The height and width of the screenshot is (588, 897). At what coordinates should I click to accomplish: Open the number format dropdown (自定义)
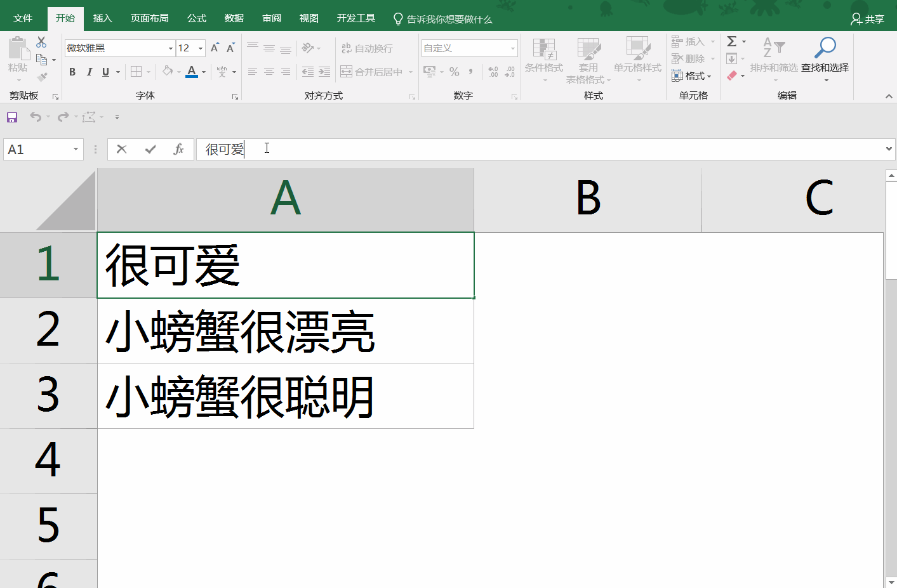[x=513, y=48]
